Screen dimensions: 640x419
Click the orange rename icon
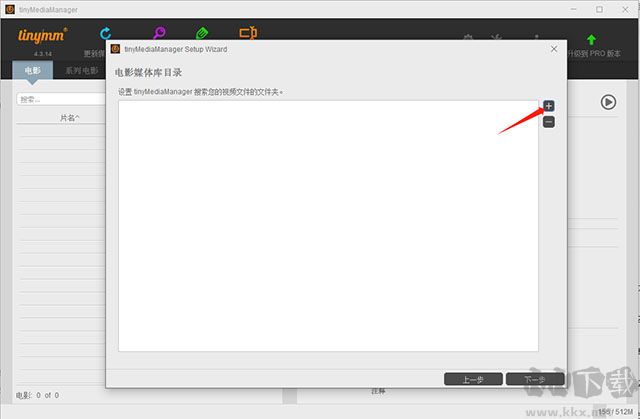tap(248, 33)
